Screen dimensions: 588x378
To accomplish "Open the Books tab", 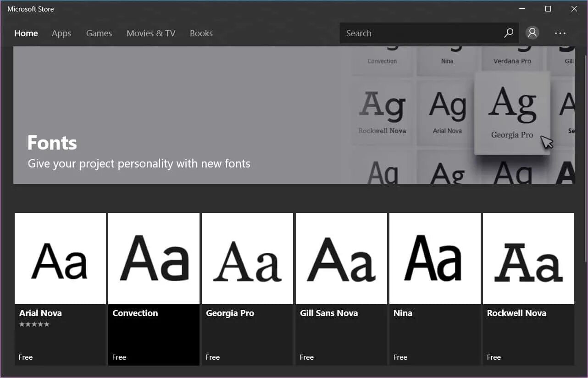I will pyautogui.click(x=201, y=33).
